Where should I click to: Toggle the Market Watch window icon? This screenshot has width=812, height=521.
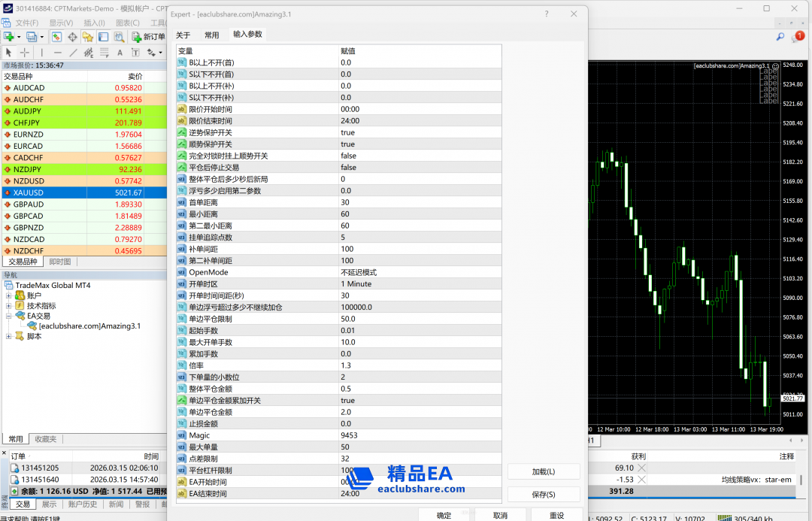(x=57, y=37)
